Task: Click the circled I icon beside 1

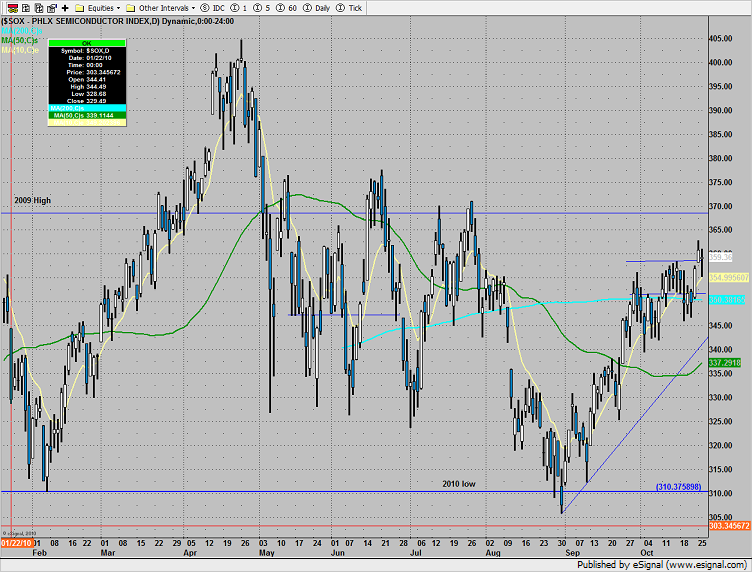Action: coord(235,8)
